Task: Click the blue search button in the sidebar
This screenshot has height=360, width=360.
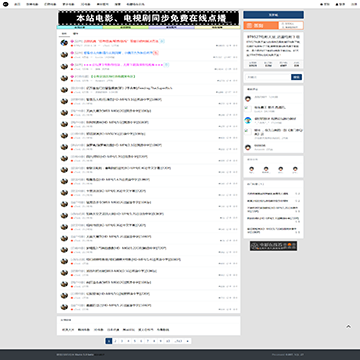Action: [x=297, y=77]
